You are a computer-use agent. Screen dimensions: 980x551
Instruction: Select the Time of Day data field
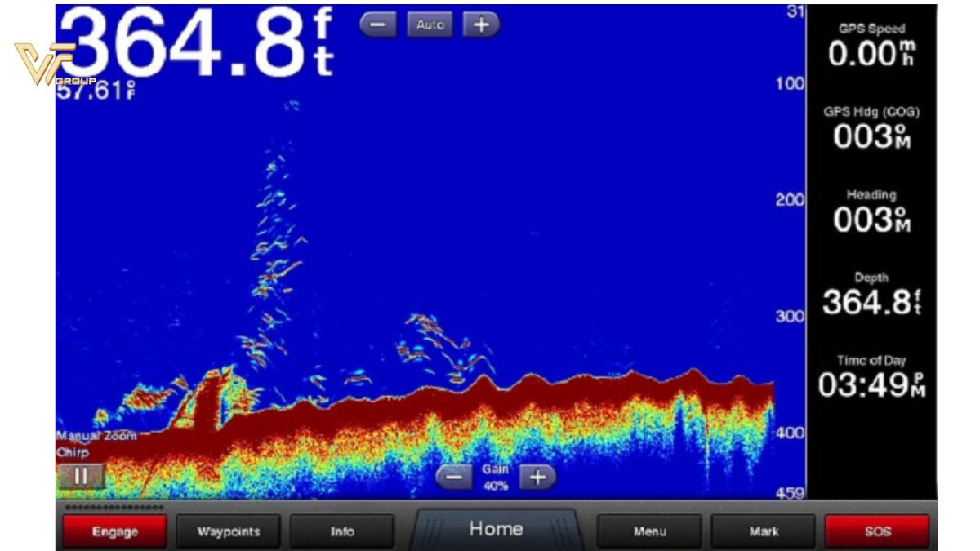[871, 377]
